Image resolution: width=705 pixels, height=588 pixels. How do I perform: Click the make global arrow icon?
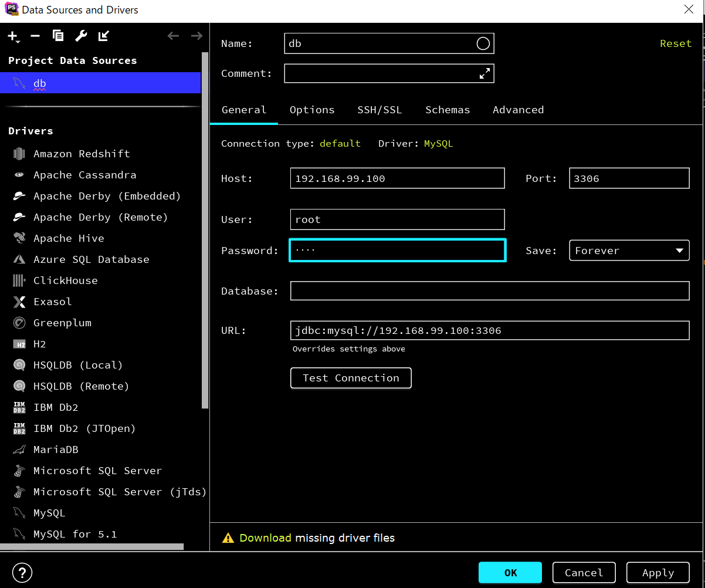[x=104, y=36]
